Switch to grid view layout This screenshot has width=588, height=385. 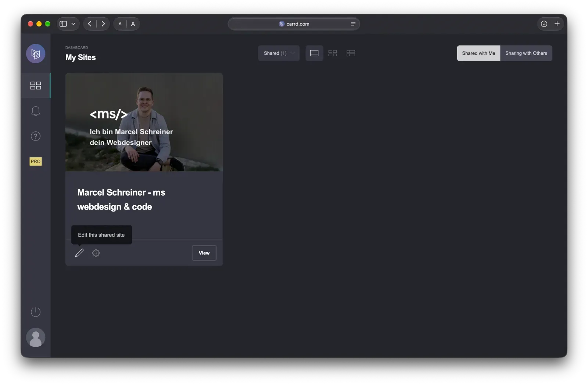click(x=333, y=53)
